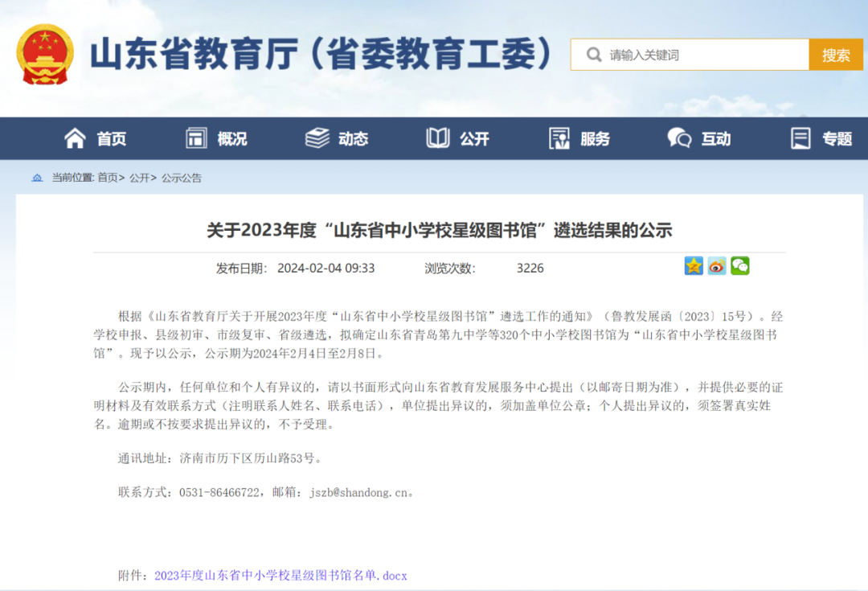Share the announcement to Sina Weibo
Screen dimensions: 868x591
point(716,266)
